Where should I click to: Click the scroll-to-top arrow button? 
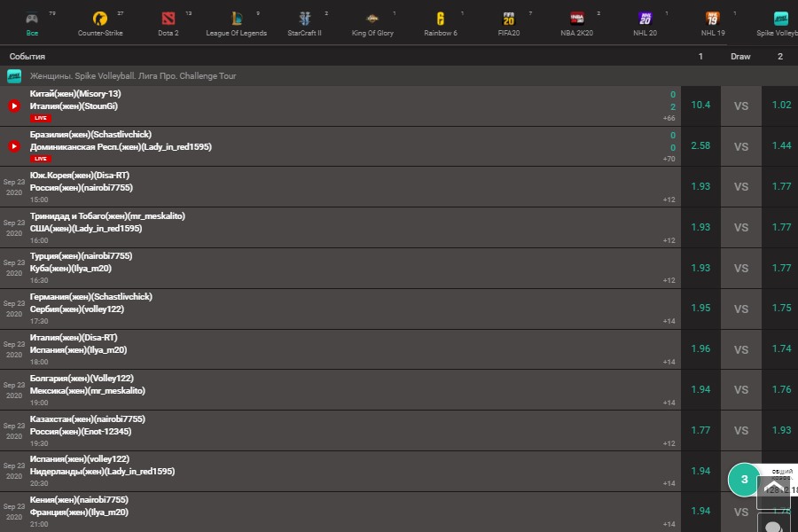(x=772, y=492)
